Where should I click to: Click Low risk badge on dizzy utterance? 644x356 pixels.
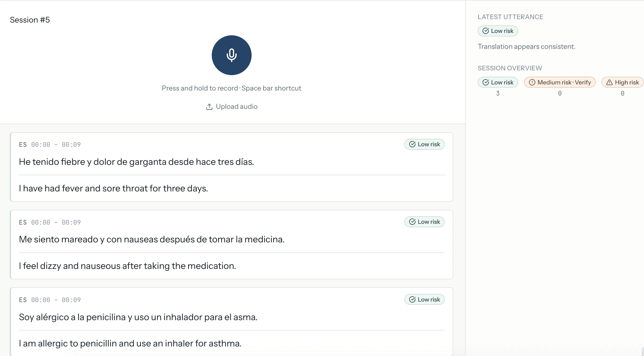(424, 222)
